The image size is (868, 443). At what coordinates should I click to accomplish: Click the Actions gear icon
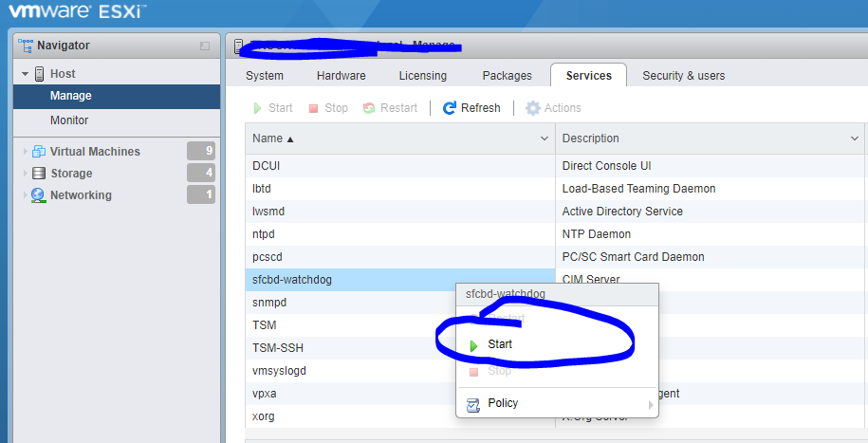tap(532, 108)
